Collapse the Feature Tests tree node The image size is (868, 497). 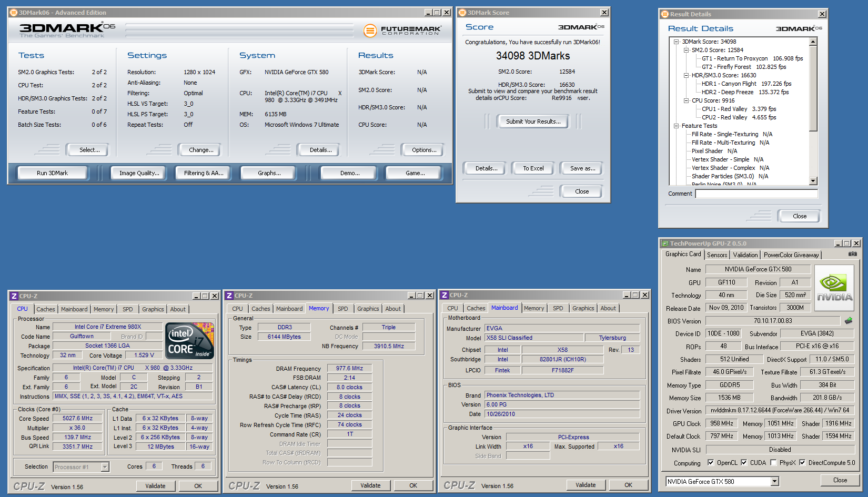(x=677, y=126)
